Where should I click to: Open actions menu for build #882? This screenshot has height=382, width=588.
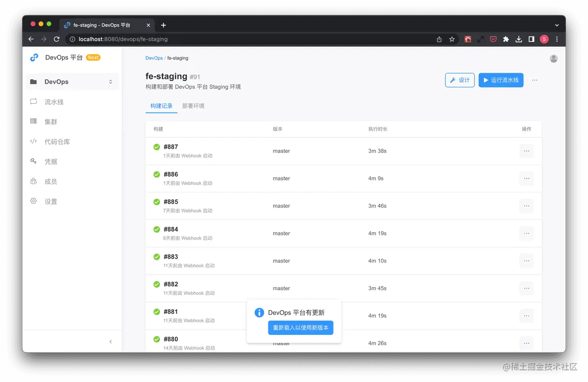coord(527,288)
